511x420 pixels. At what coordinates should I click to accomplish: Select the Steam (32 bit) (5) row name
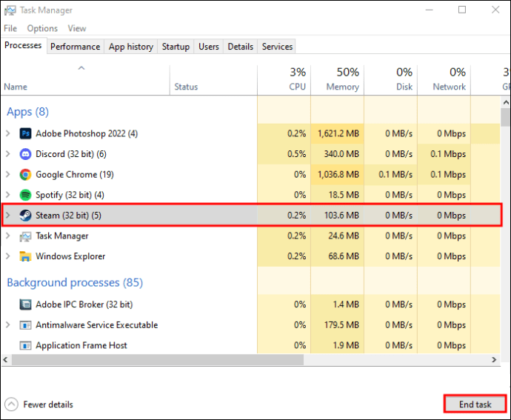coord(68,216)
